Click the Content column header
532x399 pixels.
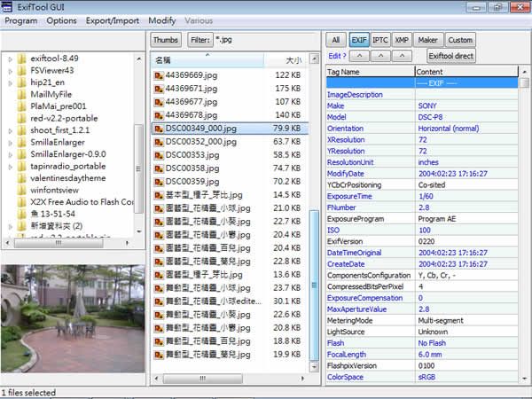pyautogui.click(x=467, y=72)
